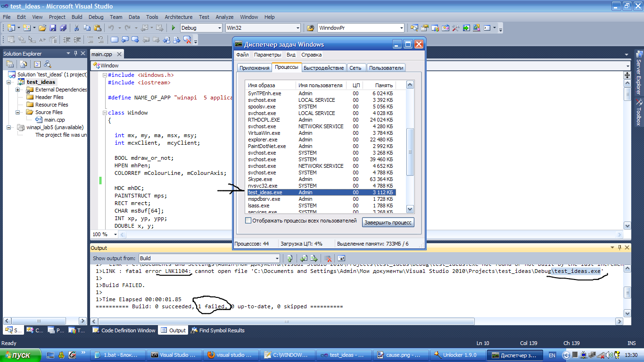
Task: Collapse the Source Files folder
Action: coord(18,112)
